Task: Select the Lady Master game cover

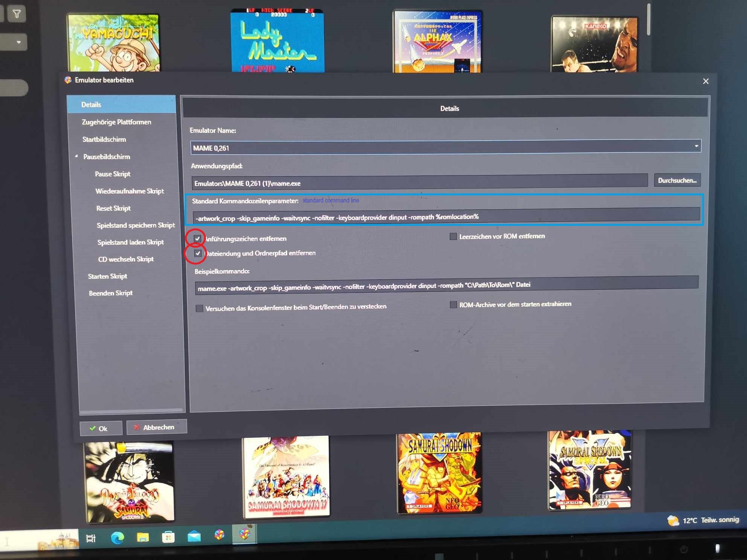Action: coord(277,41)
